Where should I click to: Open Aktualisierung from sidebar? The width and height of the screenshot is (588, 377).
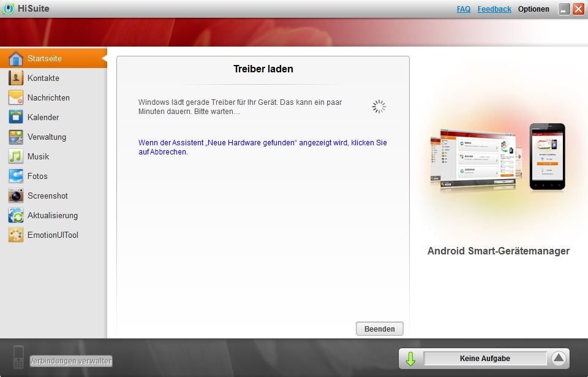point(53,216)
